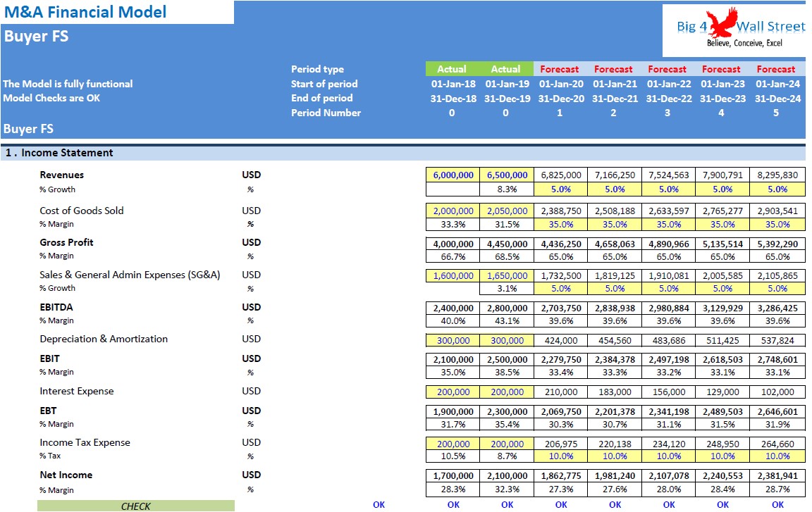Select the Actual header above 01-Jan-18
The width and height of the screenshot is (812, 512).
click(452, 69)
